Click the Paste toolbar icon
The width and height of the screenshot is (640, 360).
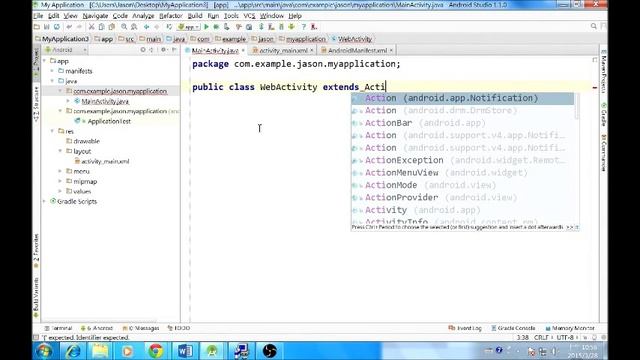click(x=111, y=27)
